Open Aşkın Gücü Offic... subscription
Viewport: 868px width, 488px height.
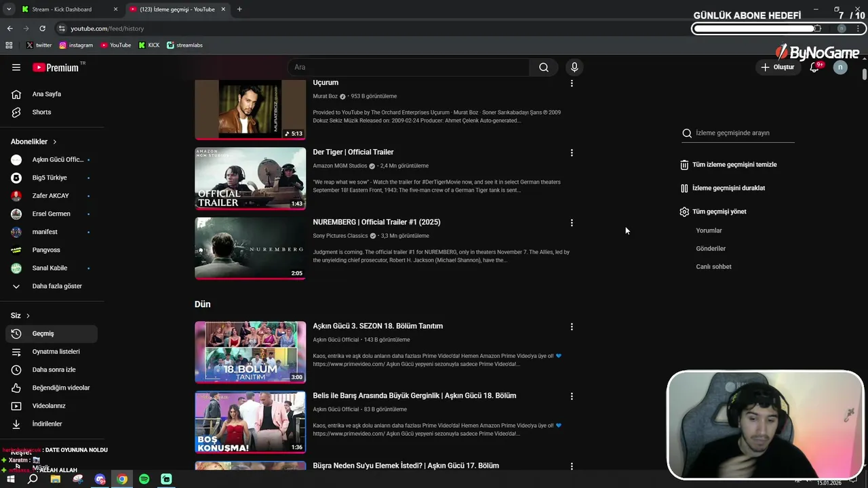click(x=52, y=159)
